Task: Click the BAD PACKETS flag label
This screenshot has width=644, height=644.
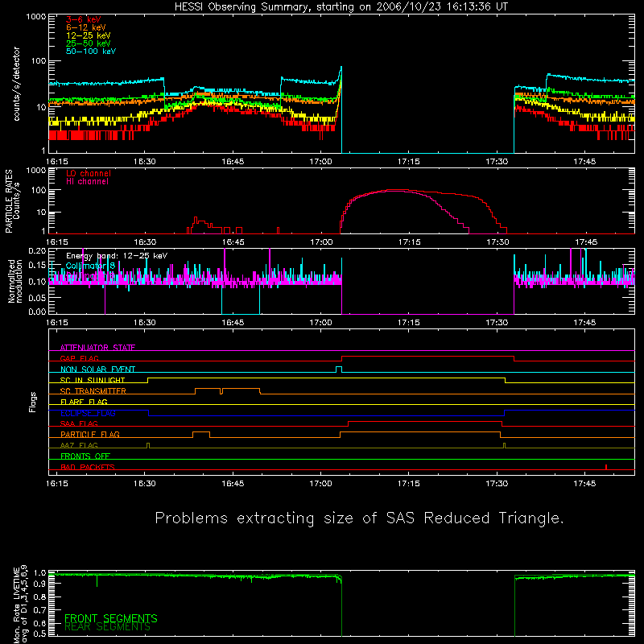Action: 88,467
